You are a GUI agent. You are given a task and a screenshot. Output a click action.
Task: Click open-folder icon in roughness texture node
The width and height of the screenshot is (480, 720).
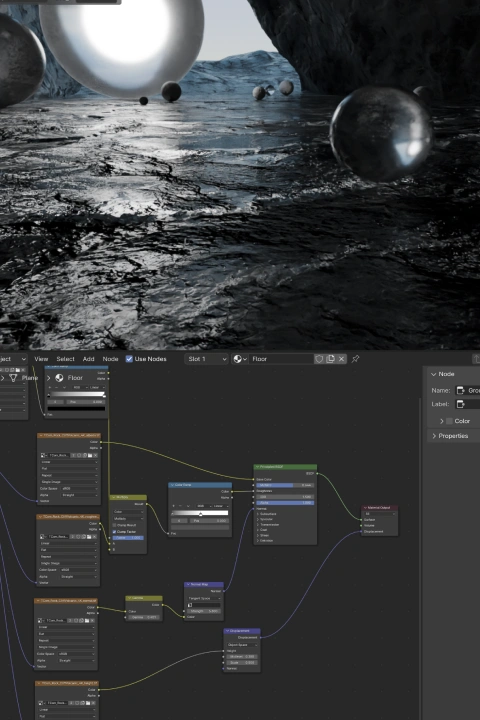tap(89, 536)
